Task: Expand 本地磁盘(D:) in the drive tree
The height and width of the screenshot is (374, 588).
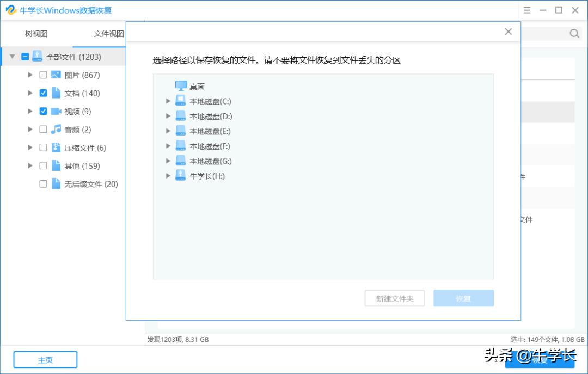Action: pos(168,116)
